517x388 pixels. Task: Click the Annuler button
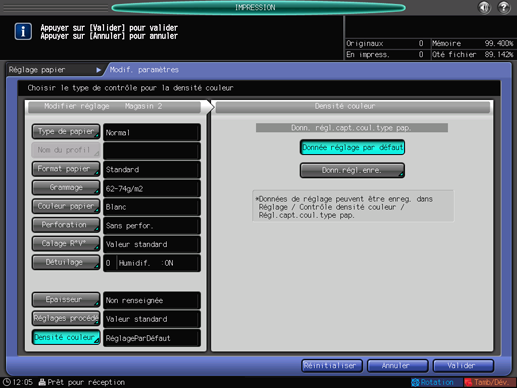coord(397,366)
